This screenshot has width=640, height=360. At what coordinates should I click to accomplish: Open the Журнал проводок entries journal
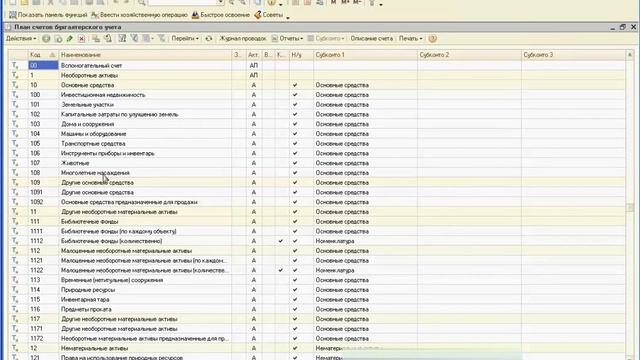(x=242, y=39)
